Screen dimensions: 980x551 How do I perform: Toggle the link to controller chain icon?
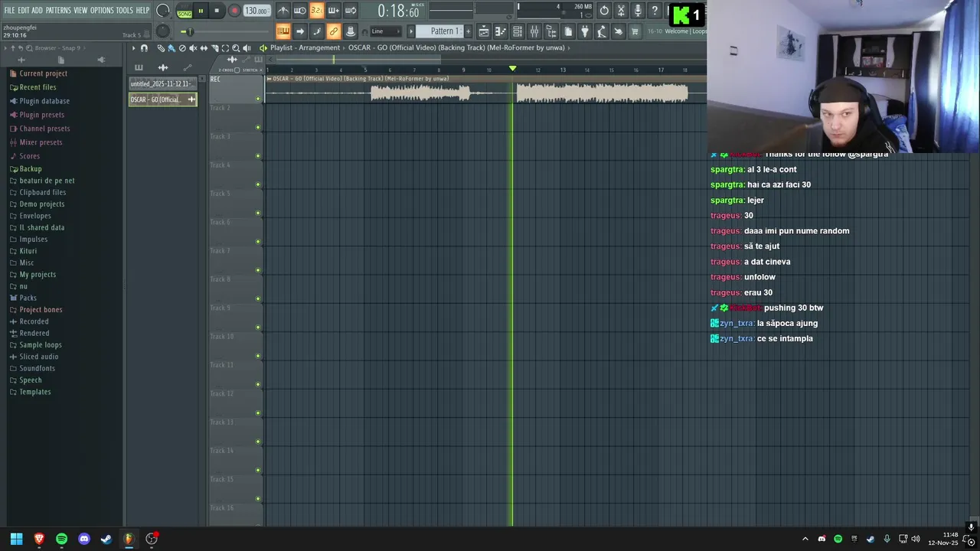(333, 31)
